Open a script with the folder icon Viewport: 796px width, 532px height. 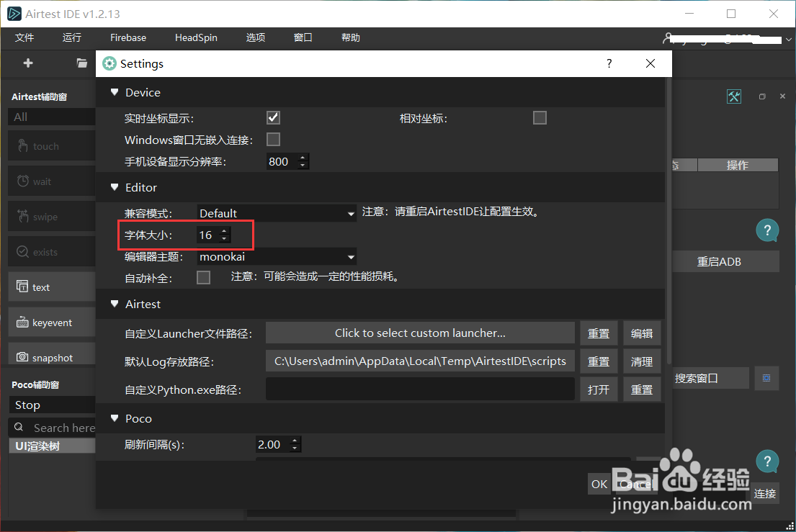(81, 63)
